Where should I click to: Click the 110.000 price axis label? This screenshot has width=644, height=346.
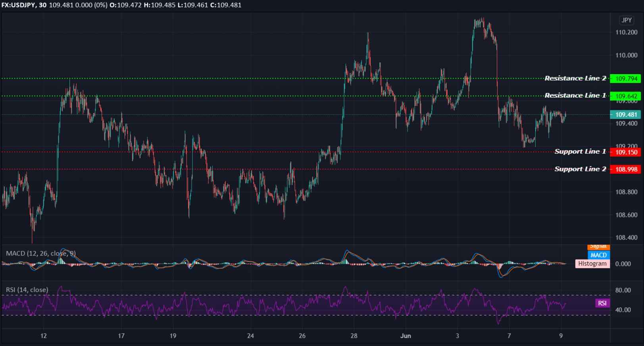pos(627,55)
